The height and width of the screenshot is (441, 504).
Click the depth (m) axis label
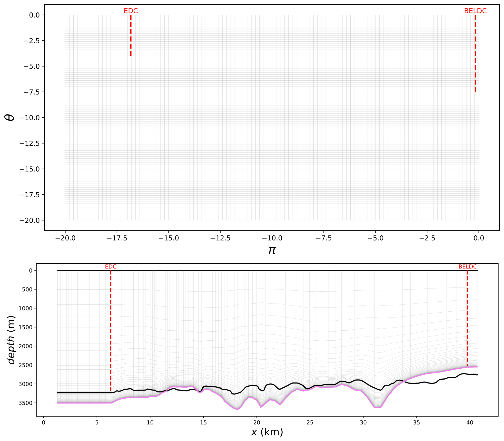pyautogui.click(x=11, y=340)
